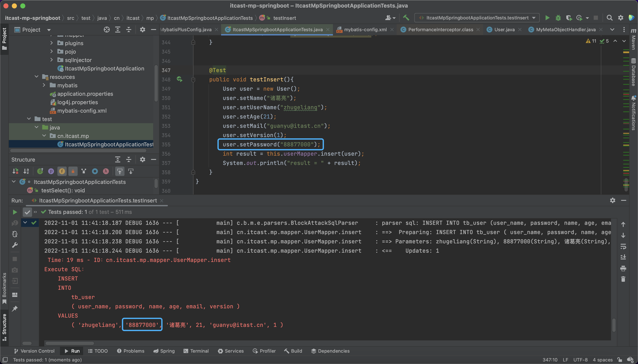Click the Rerun Failed Tests icon in Run panel
Image resolution: width=638 pixels, height=364 pixels.
coord(15,223)
